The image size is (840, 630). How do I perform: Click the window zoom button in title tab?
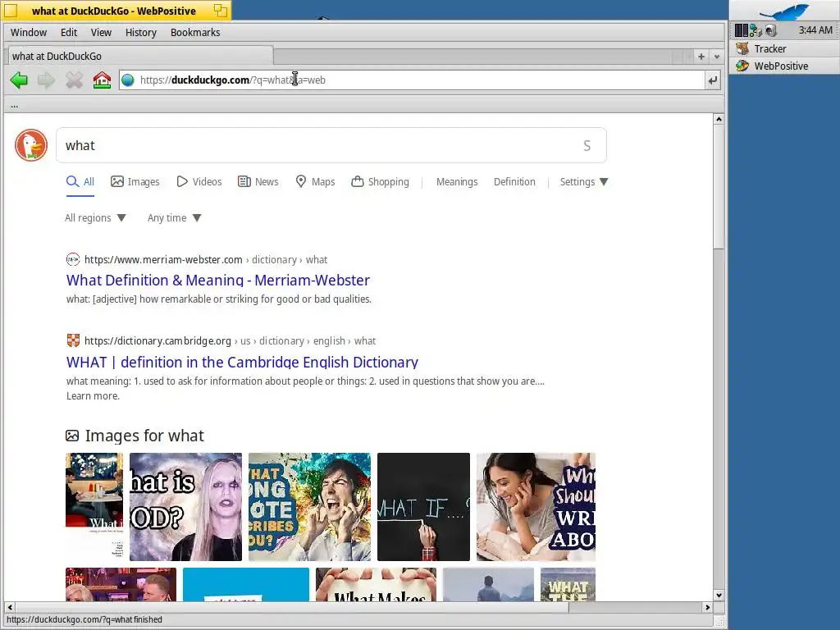click(220, 10)
